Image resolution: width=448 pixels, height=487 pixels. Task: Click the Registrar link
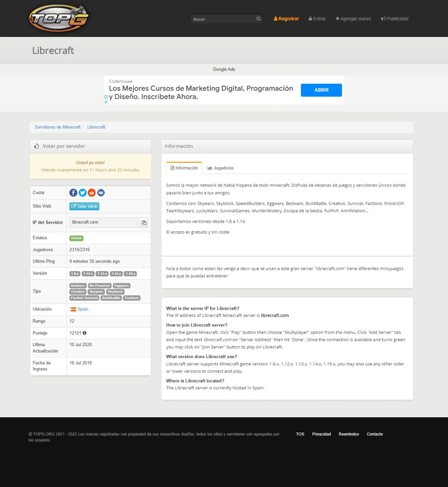coord(286,19)
